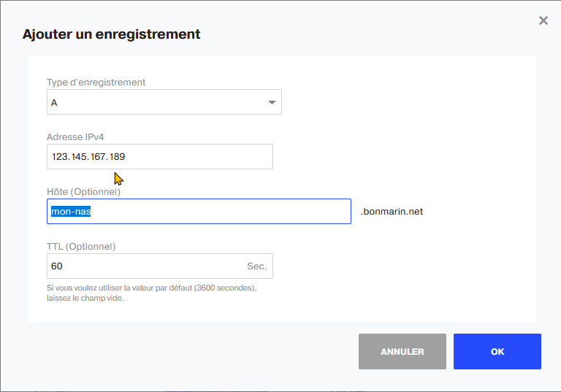The width and height of the screenshot is (561, 392).
Task: Open the combo box showing A
Action: pos(164,103)
